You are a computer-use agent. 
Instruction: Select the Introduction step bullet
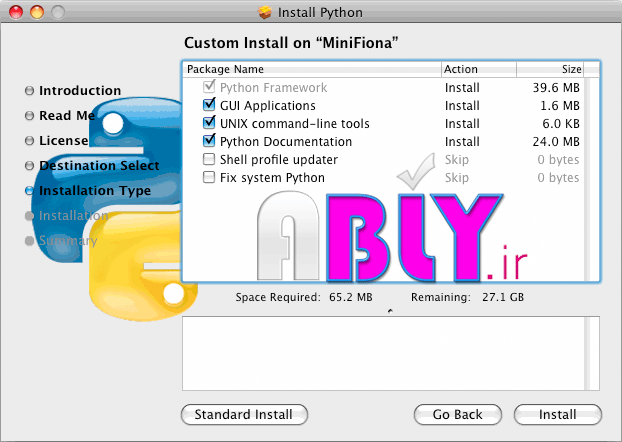pyautogui.click(x=29, y=90)
